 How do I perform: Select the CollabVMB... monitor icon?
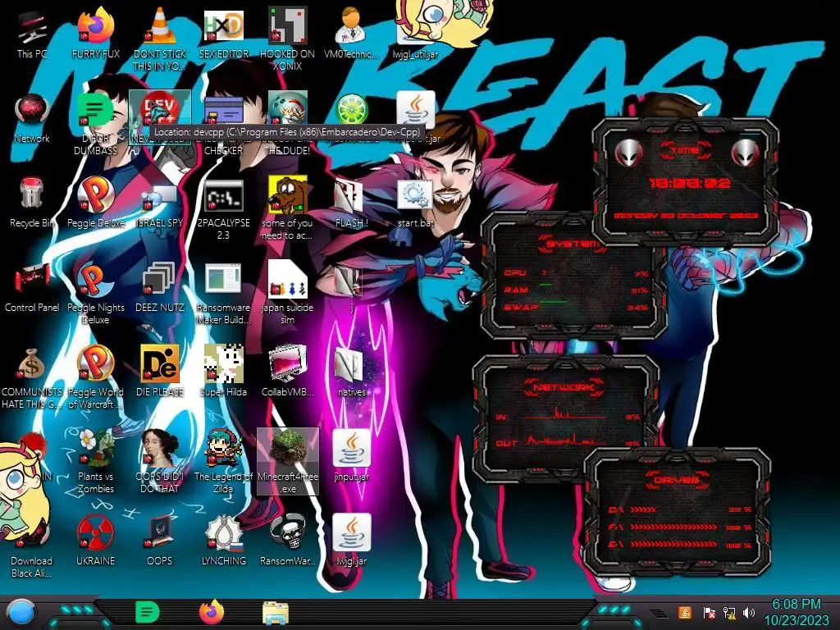287,364
